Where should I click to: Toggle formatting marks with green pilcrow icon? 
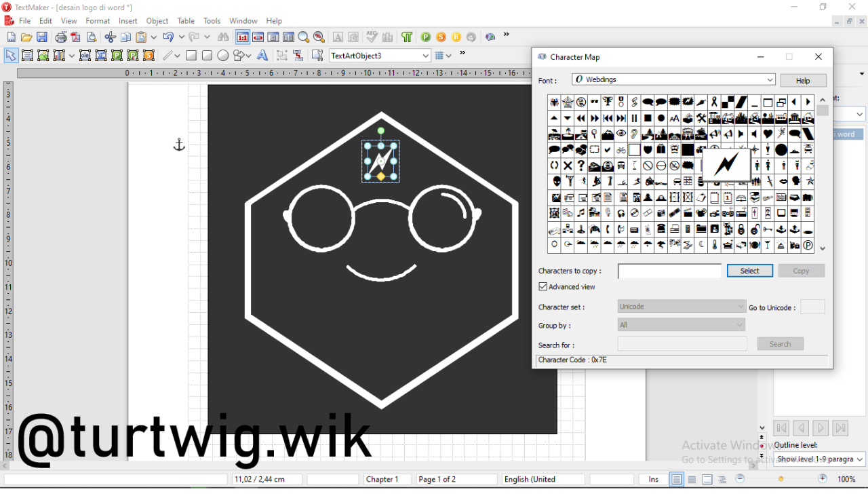(x=407, y=37)
